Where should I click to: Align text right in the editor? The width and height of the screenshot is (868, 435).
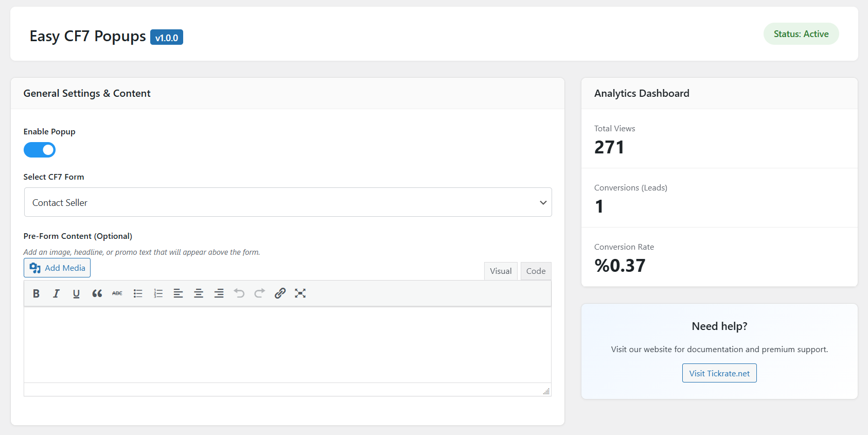(x=219, y=293)
